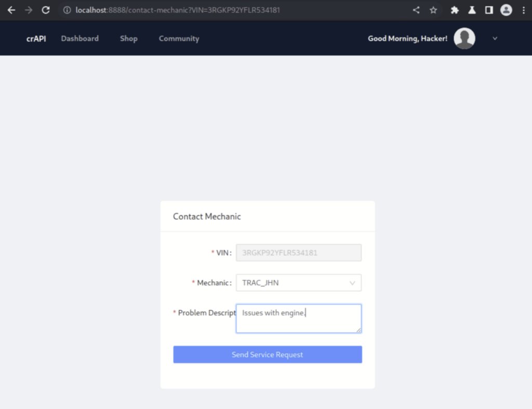
Task: Navigate to the Community page
Action: [179, 38]
